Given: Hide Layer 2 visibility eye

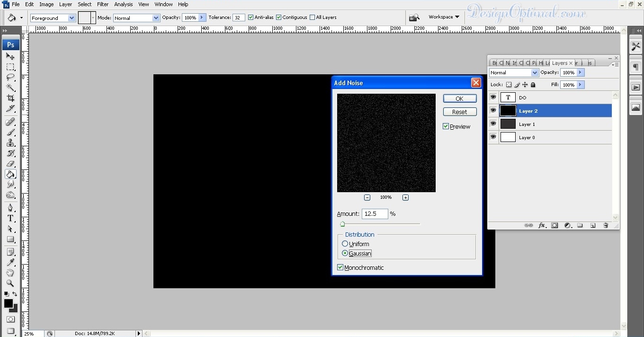Looking at the screenshot, I should tap(493, 111).
